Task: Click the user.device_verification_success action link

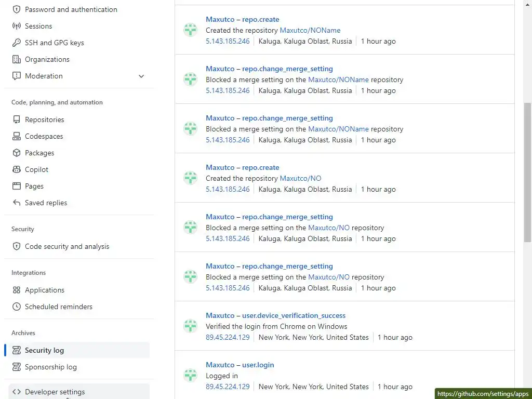Action: point(294,315)
